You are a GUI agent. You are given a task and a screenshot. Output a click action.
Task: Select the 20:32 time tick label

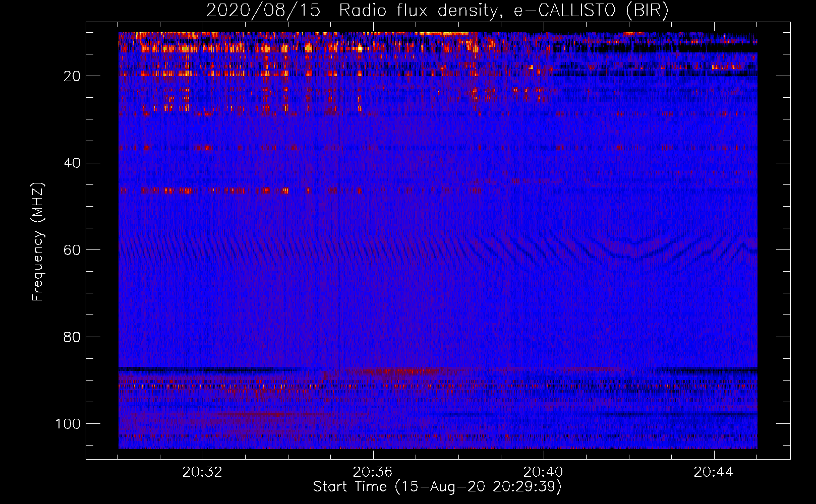[202, 472]
